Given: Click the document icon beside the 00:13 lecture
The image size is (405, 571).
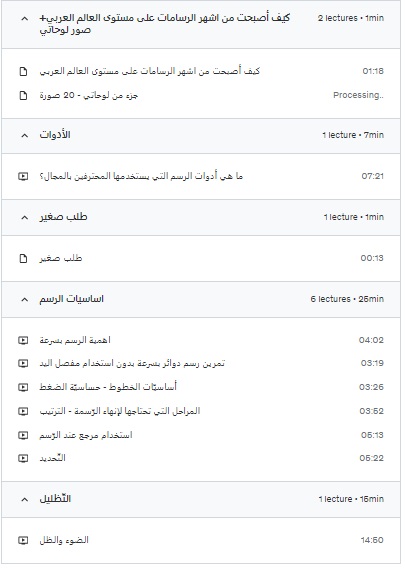Looking at the screenshot, I should point(23,259).
